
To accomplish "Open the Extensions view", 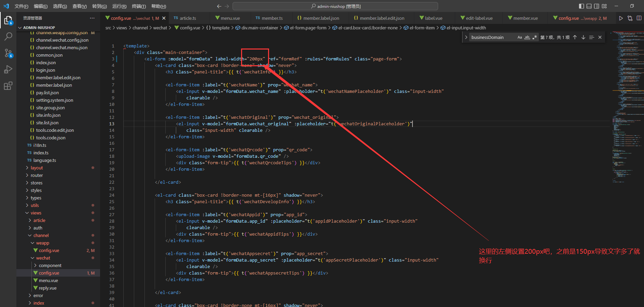I will [x=8, y=86].
